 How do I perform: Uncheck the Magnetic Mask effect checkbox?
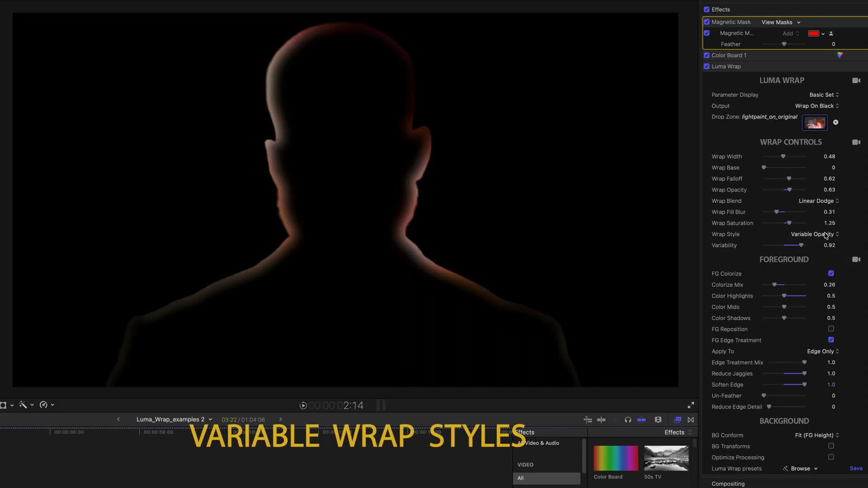(707, 22)
